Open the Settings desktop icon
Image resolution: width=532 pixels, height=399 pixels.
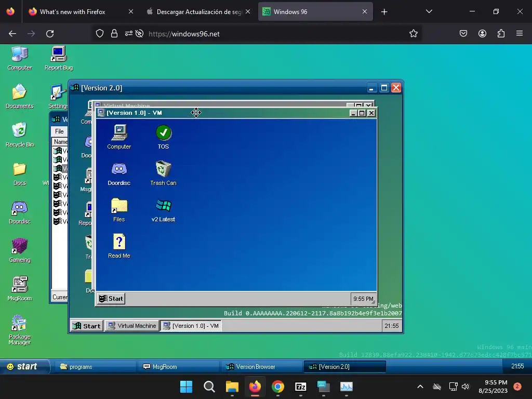click(58, 96)
